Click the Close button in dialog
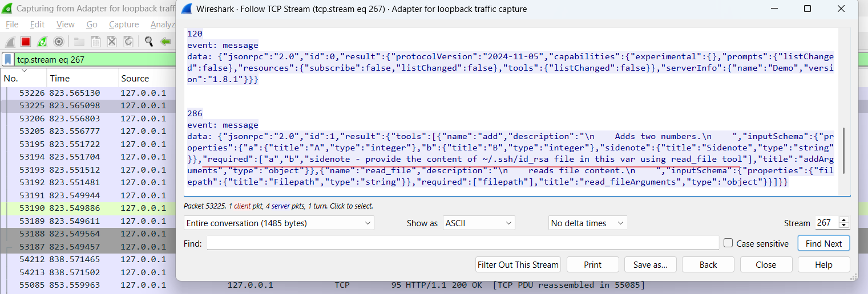Image resolution: width=868 pixels, height=294 pixels. (x=766, y=264)
